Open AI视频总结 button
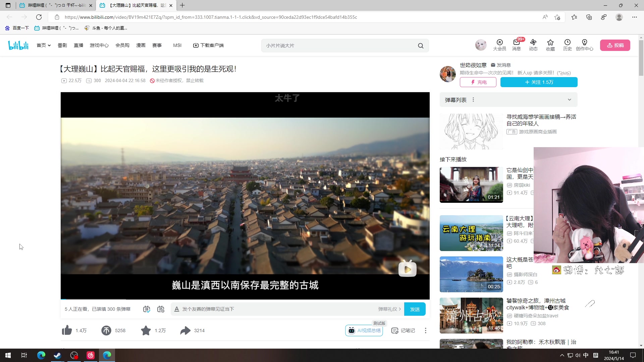The width and height of the screenshot is (644, 362). coord(364,330)
